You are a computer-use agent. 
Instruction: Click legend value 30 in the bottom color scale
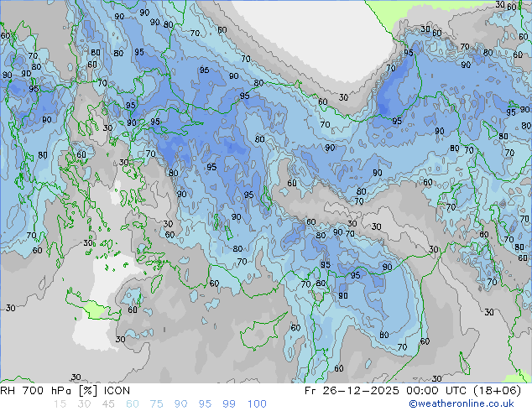click(84, 404)
